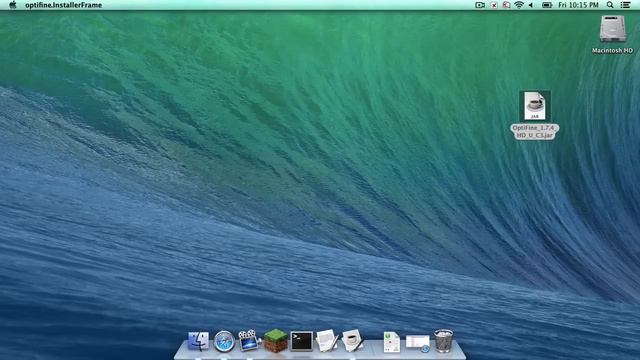
Task: Open Spotlight search magnifier
Action: (610, 5)
